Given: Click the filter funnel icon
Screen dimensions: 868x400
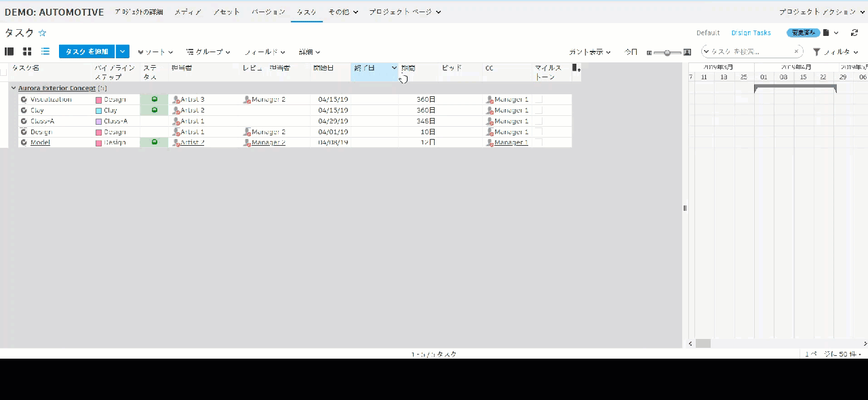Looking at the screenshot, I should [x=816, y=52].
